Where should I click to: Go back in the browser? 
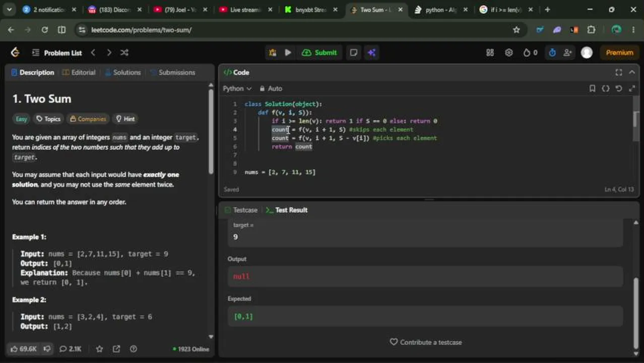point(11,30)
